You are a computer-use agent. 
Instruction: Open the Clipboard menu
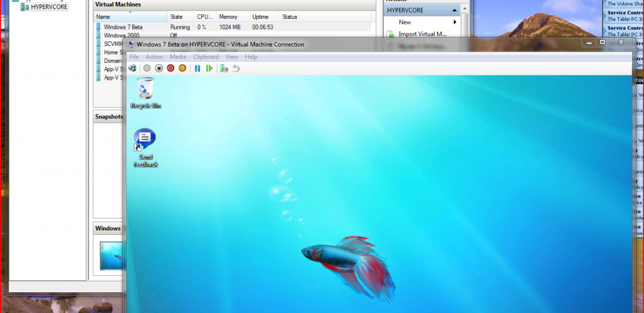click(x=206, y=57)
